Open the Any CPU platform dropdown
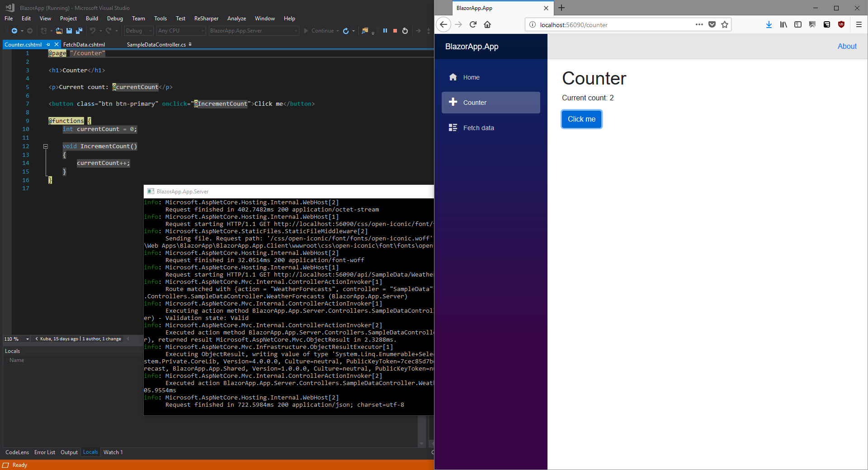 tap(181, 31)
